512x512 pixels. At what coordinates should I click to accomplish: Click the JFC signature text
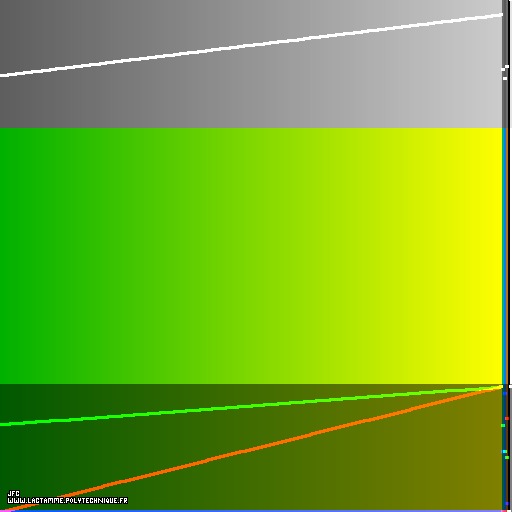click(14, 493)
